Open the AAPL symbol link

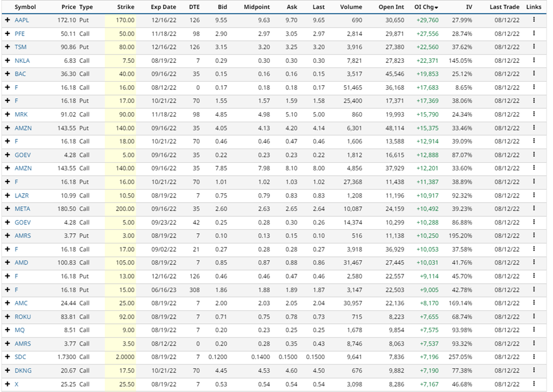(22, 20)
